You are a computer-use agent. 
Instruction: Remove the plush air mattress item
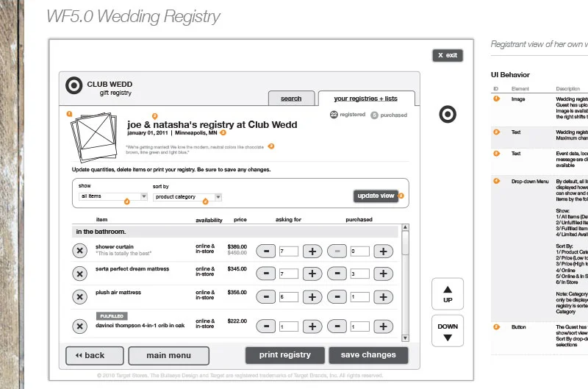click(79, 297)
